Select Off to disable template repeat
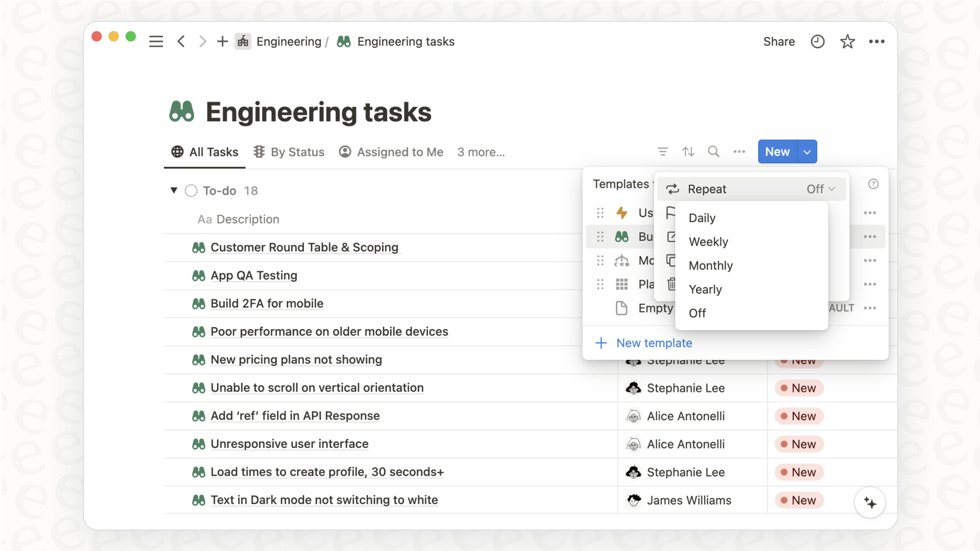The width and height of the screenshot is (980, 551). point(697,313)
